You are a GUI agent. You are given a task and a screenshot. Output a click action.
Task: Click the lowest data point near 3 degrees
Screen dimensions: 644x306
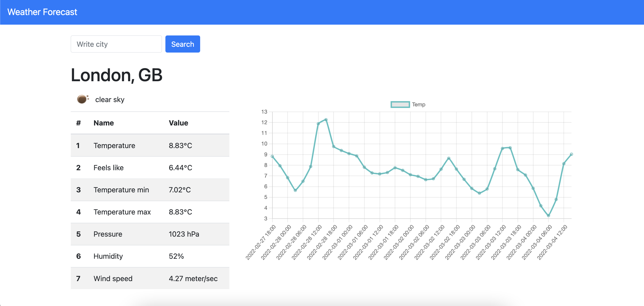point(548,215)
